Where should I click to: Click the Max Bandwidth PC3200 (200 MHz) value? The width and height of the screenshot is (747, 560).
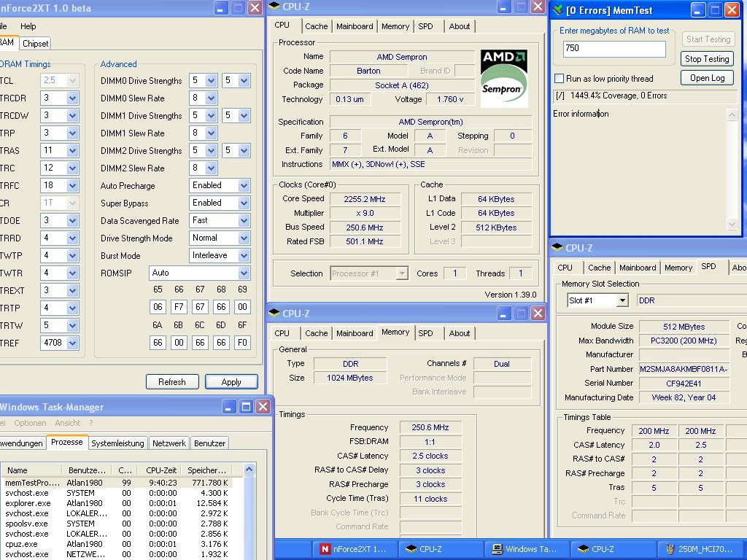click(684, 341)
